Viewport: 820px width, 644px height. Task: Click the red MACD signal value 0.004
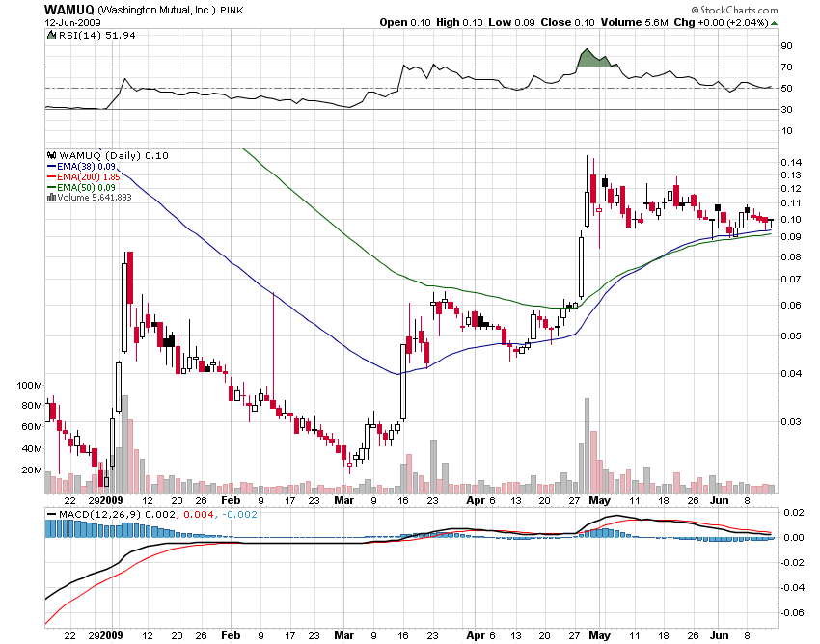pos(200,515)
